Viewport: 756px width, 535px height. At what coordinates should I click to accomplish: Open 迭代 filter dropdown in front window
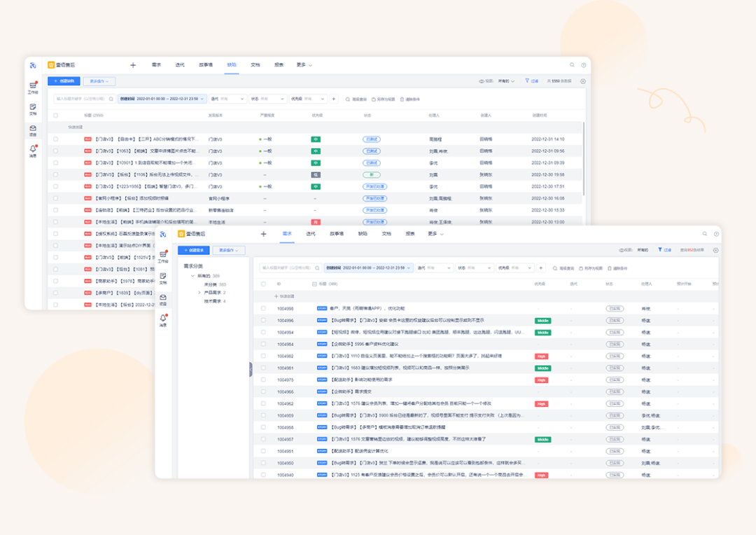tap(435, 268)
